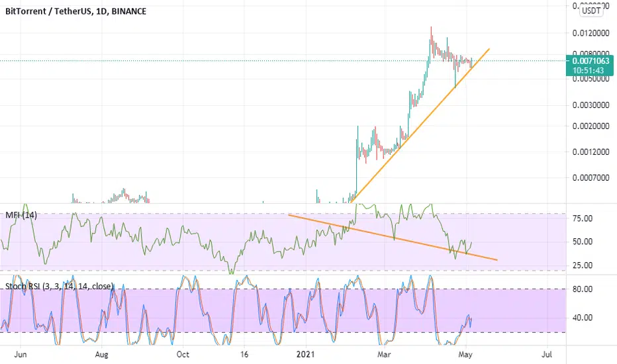Click the Mar date on time axis

tap(384, 355)
